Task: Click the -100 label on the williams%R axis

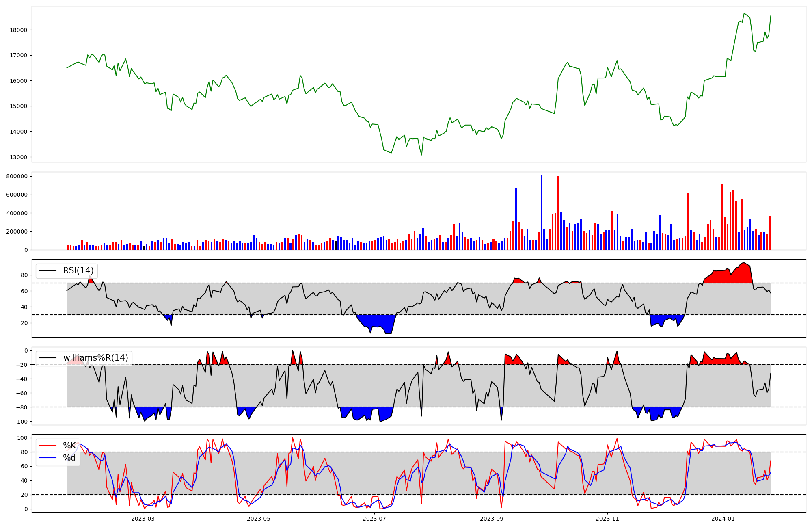Action: tap(20, 422)
